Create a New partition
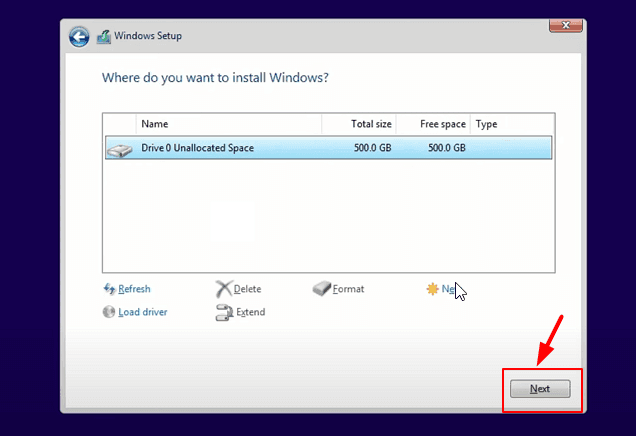 (x=448, y=289)
